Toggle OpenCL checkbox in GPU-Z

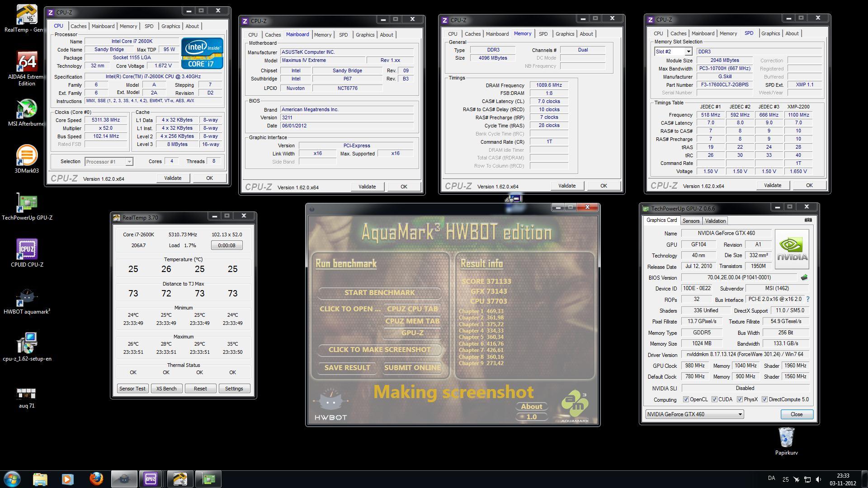click(x=686, y=399)
